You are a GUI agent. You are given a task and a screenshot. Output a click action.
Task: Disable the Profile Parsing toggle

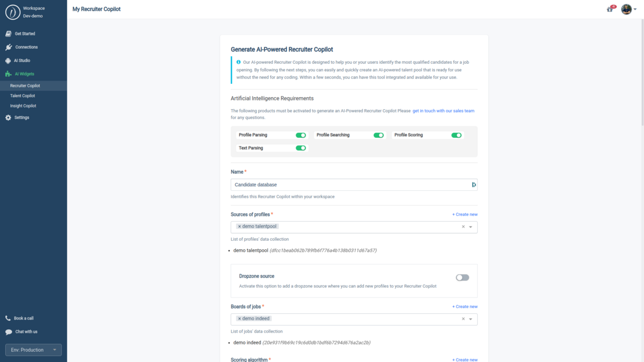point(301,134)
